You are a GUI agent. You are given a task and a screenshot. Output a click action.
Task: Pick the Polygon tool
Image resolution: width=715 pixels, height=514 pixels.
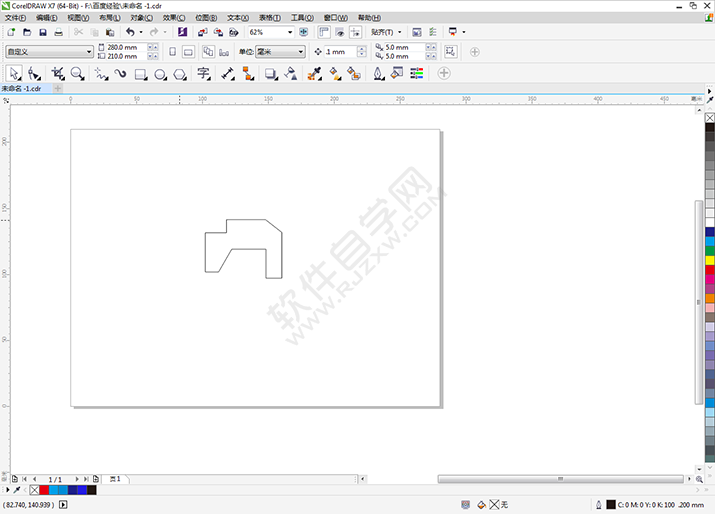click(x=180, y=73)
